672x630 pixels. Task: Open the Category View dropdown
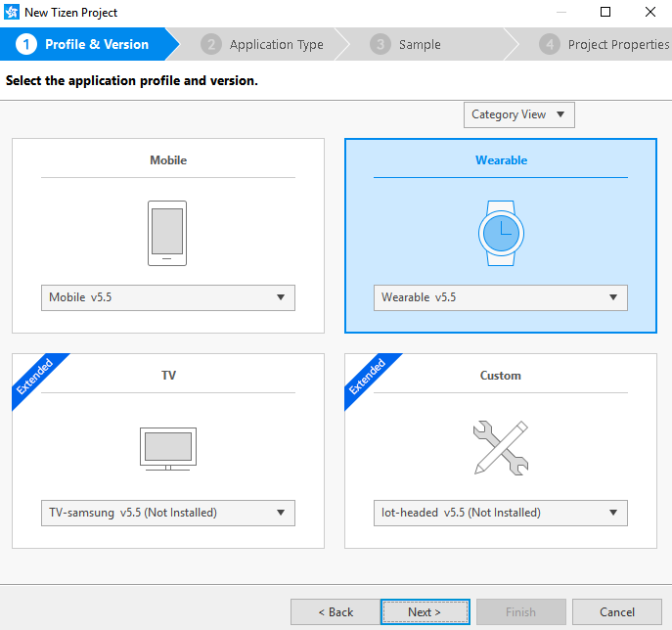click(x=518, y=115)
